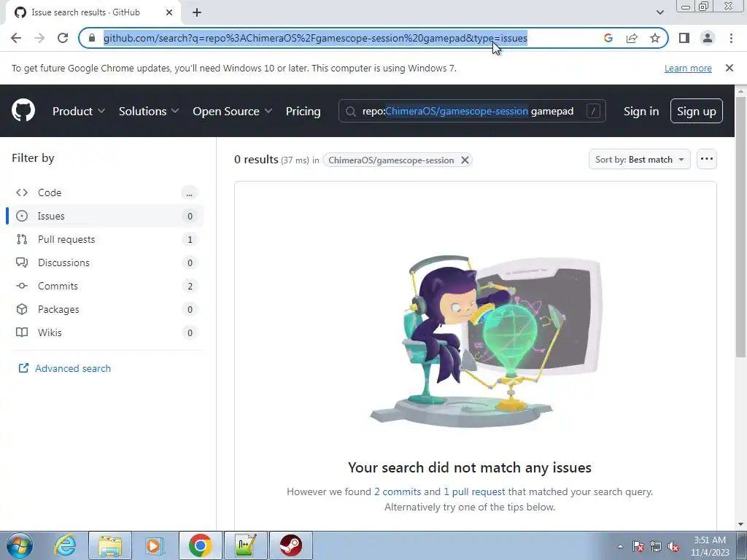The image size is (747, 560).
Task: Open Windows Explorer folder in taskbar
Action: coord(110,545)
